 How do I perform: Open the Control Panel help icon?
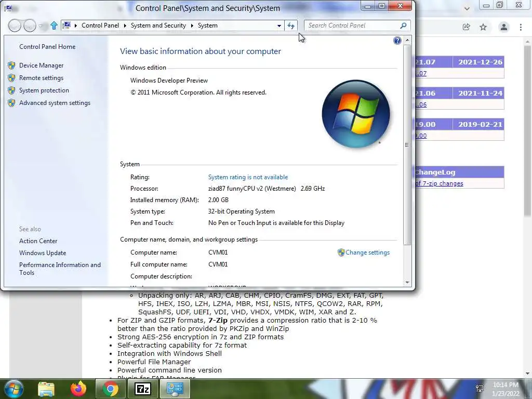pos(397,41)
